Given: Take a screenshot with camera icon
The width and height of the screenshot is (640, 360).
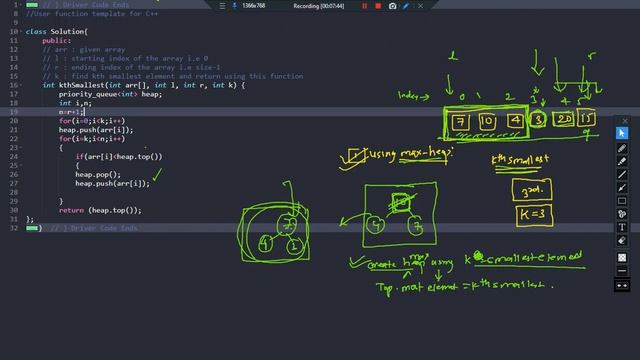Looking at the screenshot, I should (x=392, y=6).
